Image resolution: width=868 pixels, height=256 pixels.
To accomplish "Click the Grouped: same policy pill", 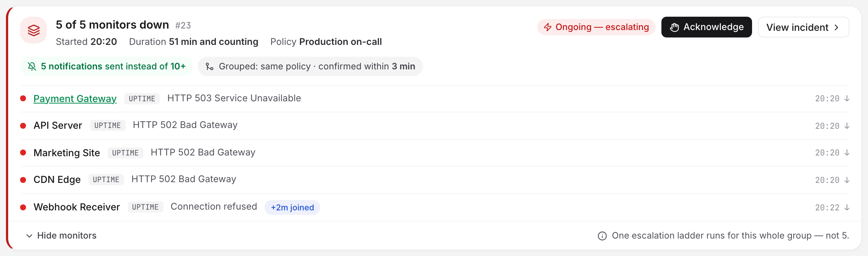I will pos(310,66).
